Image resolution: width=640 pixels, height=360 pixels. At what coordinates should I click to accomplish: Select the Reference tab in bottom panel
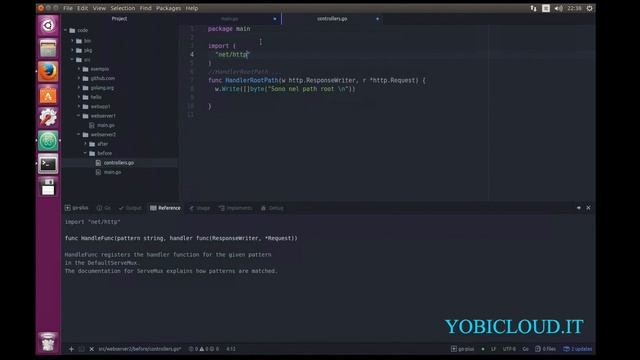pyautogui.click(x=165, y=208)
